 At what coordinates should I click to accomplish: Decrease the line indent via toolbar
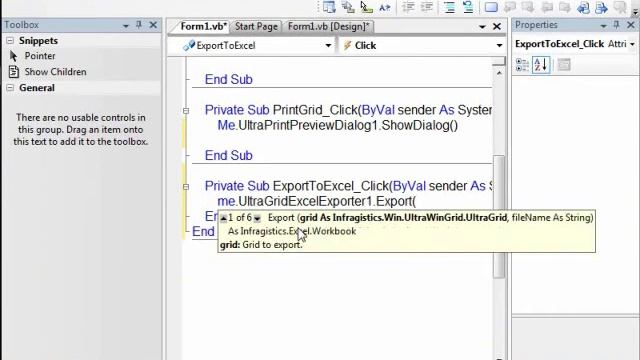click(408, 7)
